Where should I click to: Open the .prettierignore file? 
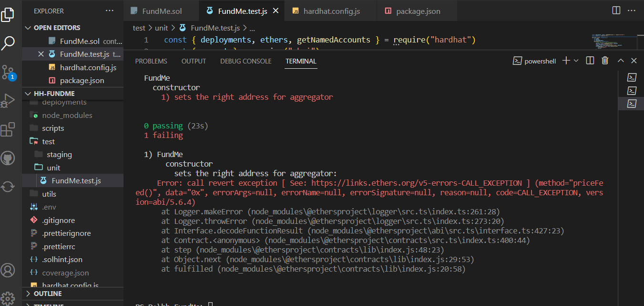pos(73,233)
